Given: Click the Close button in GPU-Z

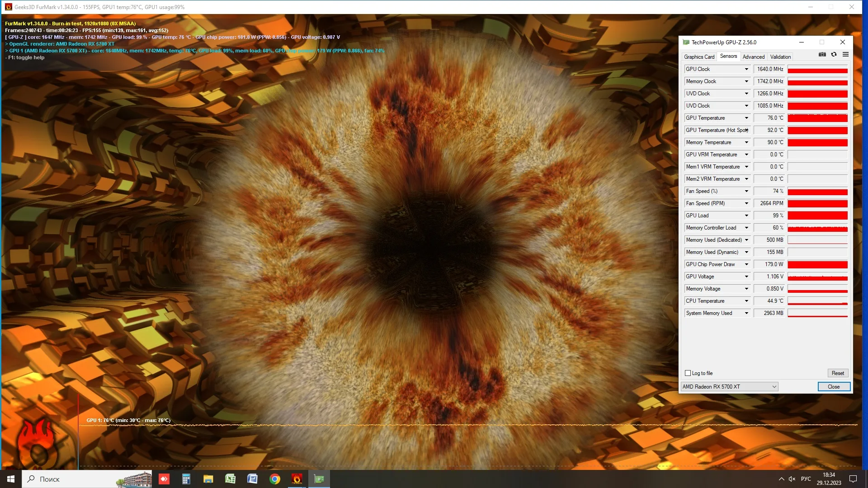Looking at the screenshot, I should coord(833,386).
